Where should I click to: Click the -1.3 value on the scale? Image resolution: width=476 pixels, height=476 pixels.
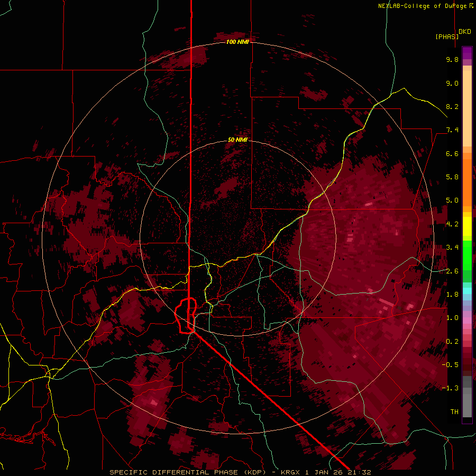450,388
